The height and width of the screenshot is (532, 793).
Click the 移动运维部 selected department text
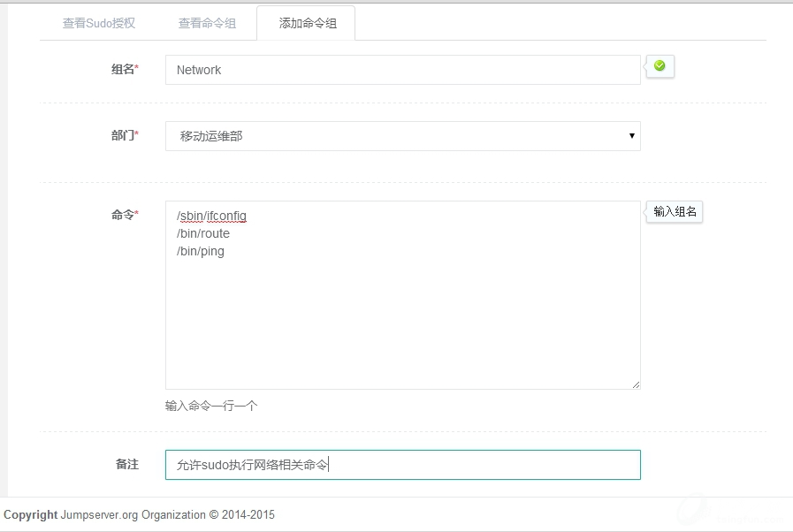pyautogui.click(x=211, y=137)
